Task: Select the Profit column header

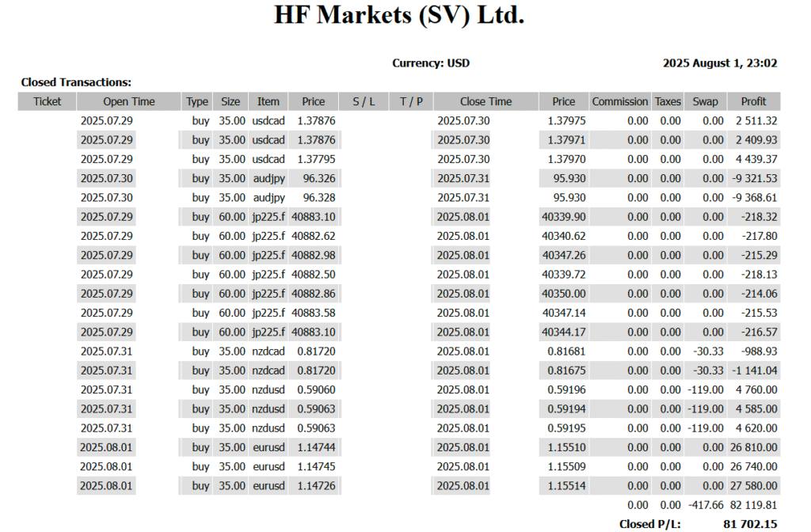Action: 753,101
